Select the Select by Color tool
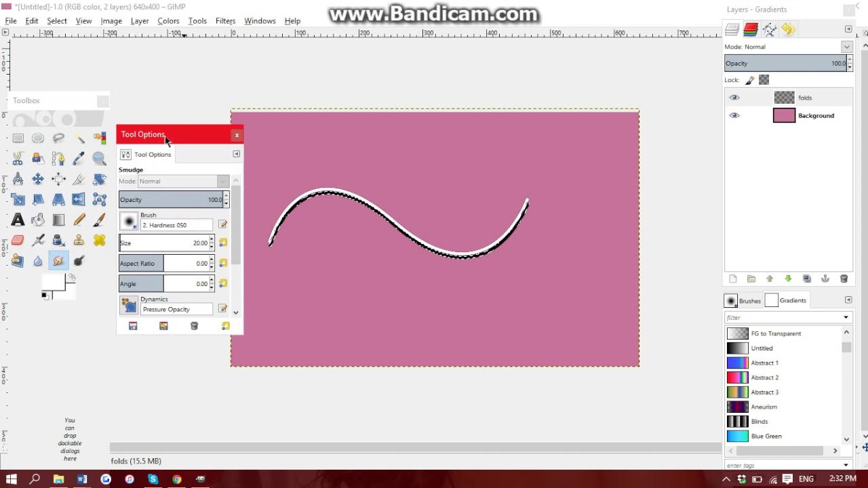Viewport: 868px width, 488px height. (100, 138)
